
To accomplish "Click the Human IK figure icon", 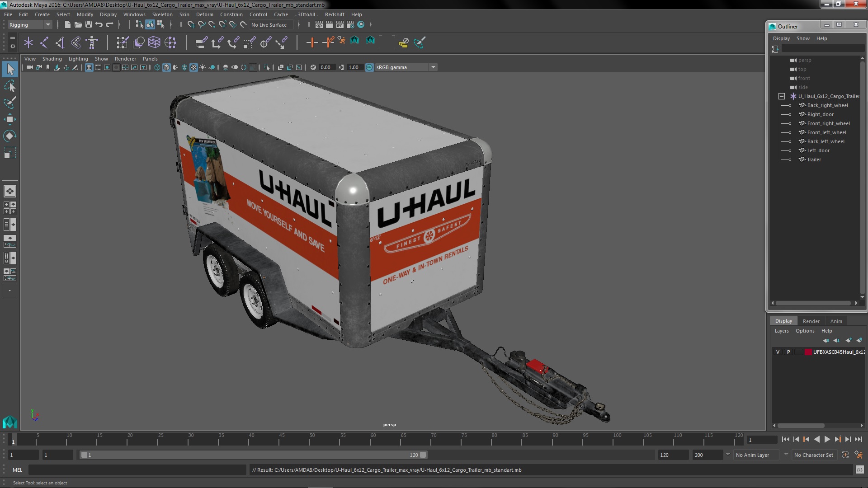I will [x=92, y=42].
